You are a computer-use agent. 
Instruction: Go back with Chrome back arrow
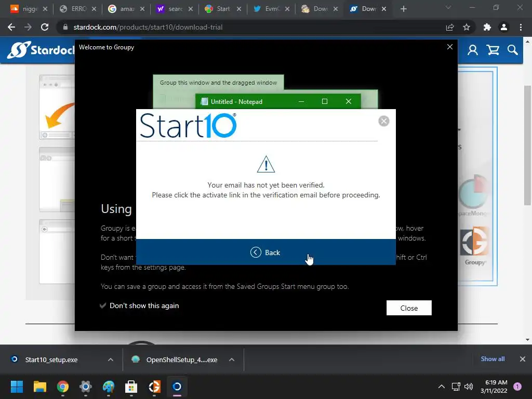coord(11,27)
